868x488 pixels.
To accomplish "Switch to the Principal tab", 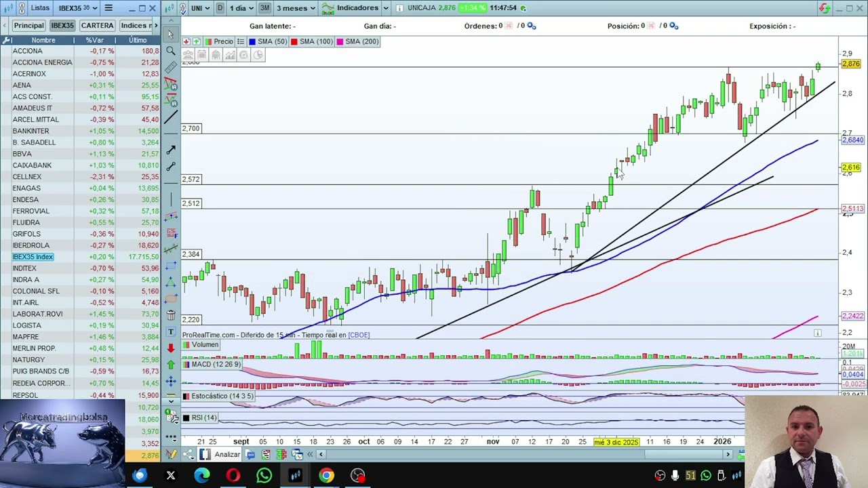I will 28,25.
